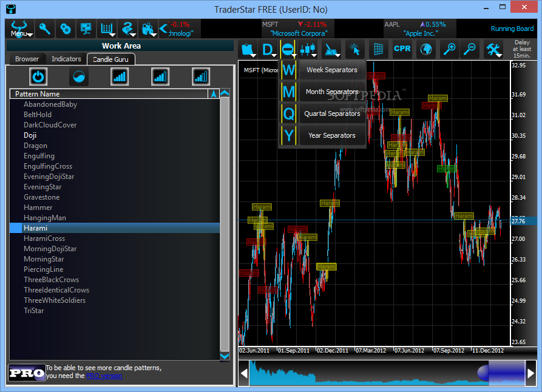Viewport: 542px width, 392px height.
Task: Toggle the chart grid icon
Action: click(x=379, y=49)
